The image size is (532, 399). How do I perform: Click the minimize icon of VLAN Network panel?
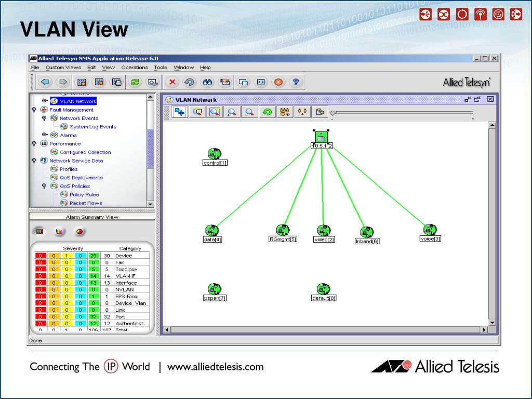click(x=468, y=99)
